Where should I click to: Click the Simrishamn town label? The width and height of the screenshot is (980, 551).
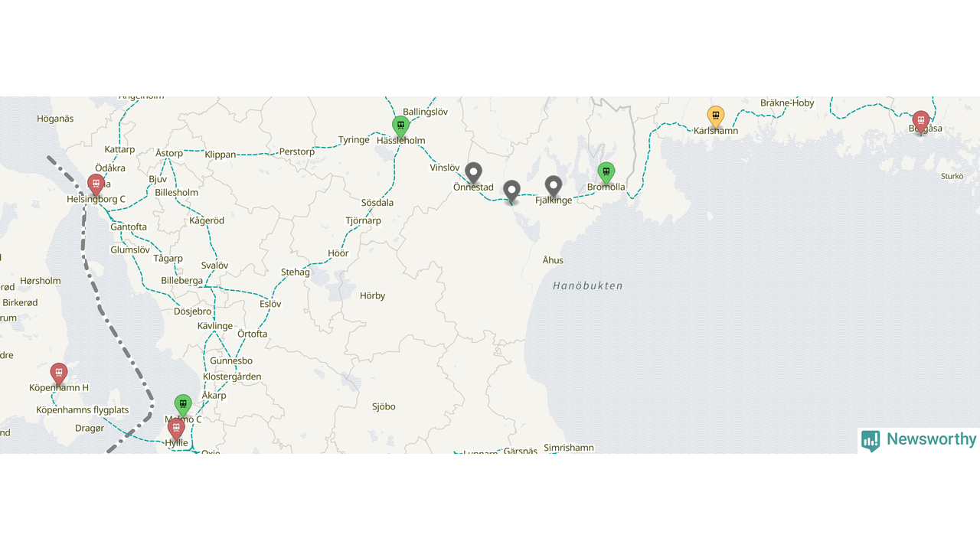568,448
